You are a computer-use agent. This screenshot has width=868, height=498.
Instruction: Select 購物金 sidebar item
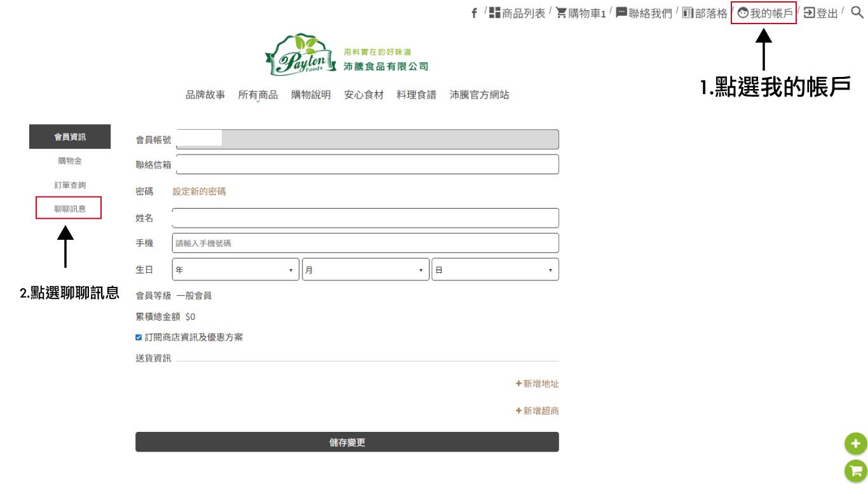pos(70,161)
